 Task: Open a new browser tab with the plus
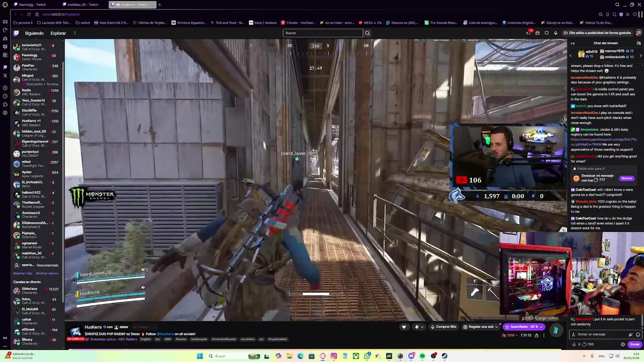click(159, 5)
